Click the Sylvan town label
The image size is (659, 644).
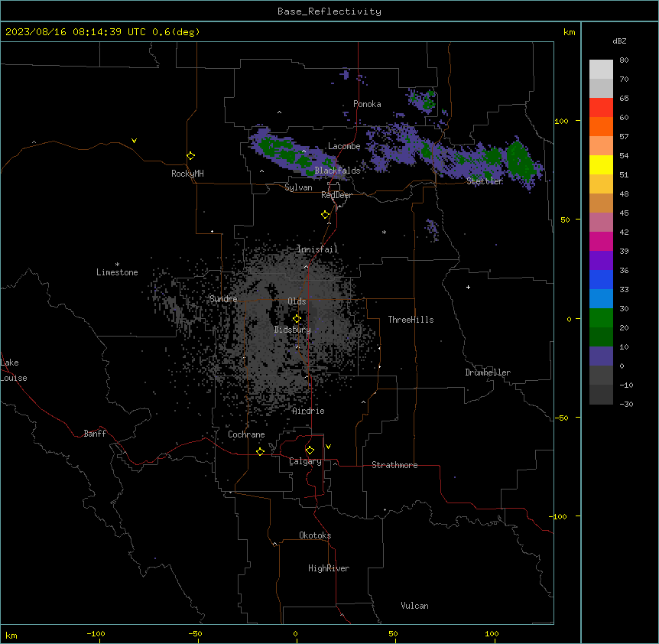[298, 187]
